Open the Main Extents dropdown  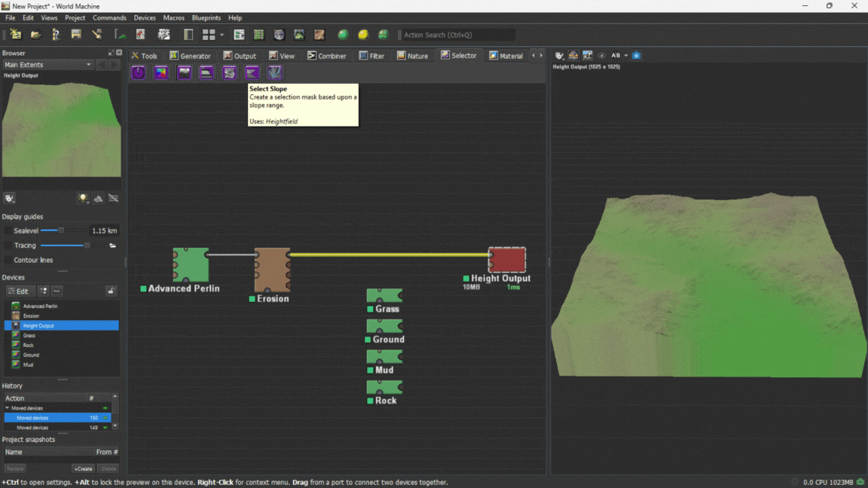(48, 65)
